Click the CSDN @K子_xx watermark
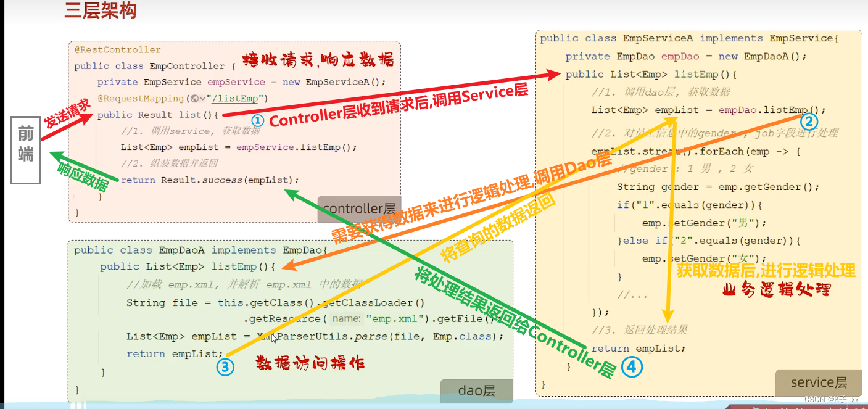The image size is (868, 409). (x=832, y=399)
